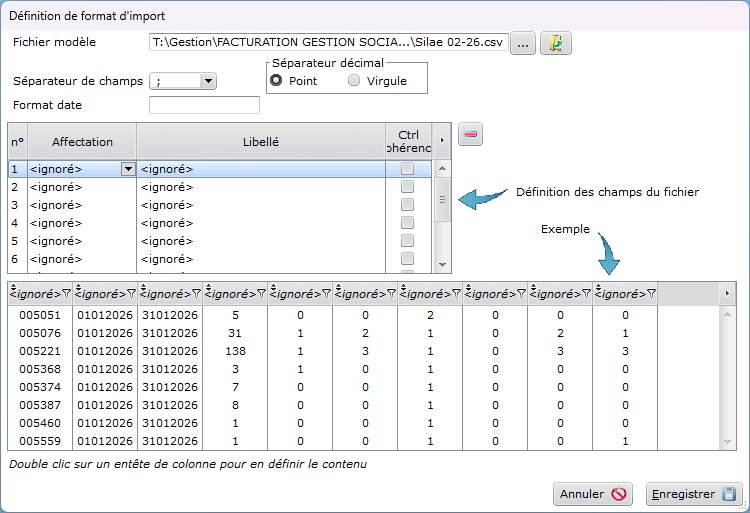
Task: Click the cell containing 005368
Action: pos(40,369)
